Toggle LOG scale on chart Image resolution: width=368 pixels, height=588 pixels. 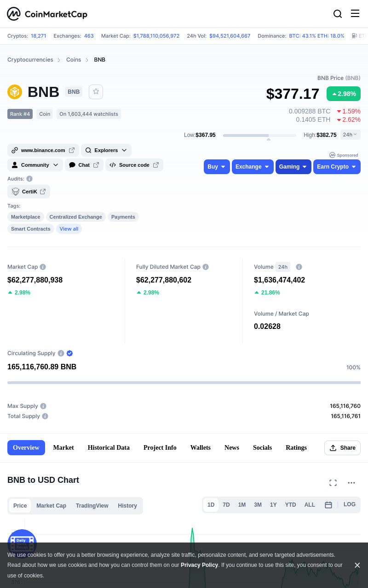point(350,504)
